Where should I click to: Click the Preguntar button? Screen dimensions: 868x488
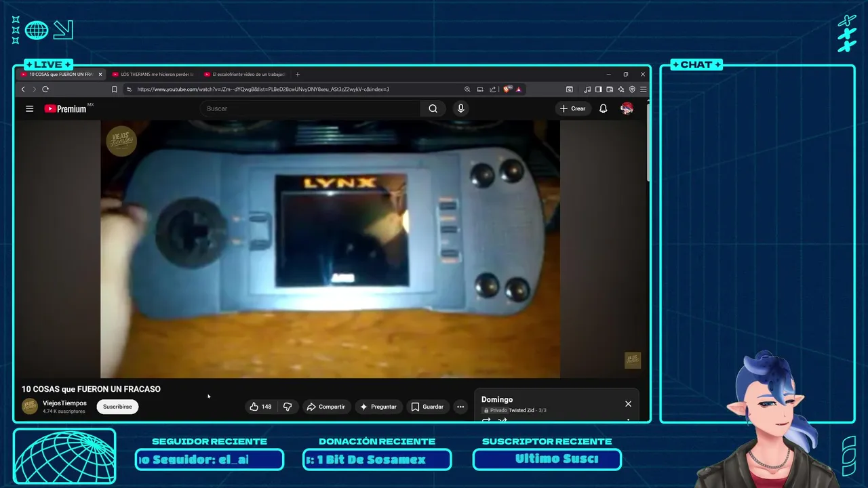coord(378,407)
